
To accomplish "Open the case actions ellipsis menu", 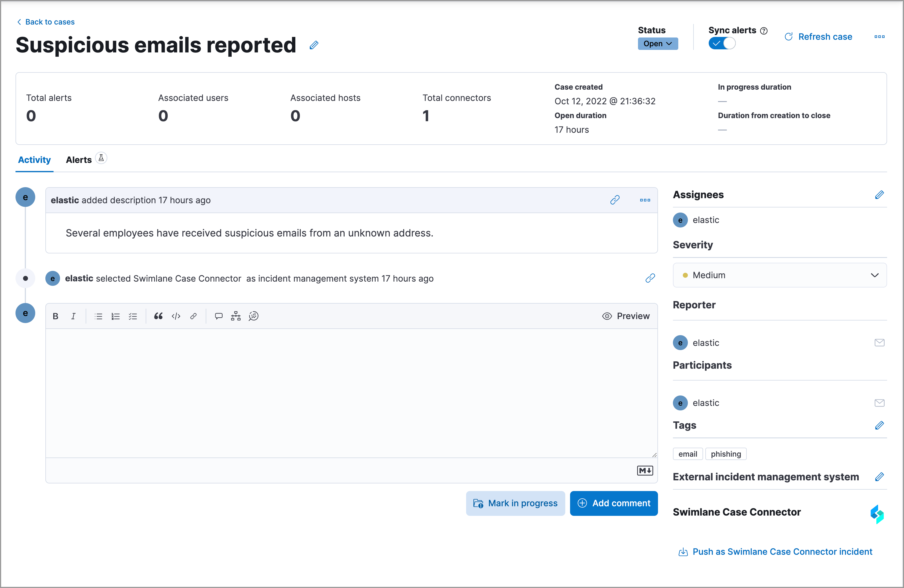I will click(x=879, y=37).
